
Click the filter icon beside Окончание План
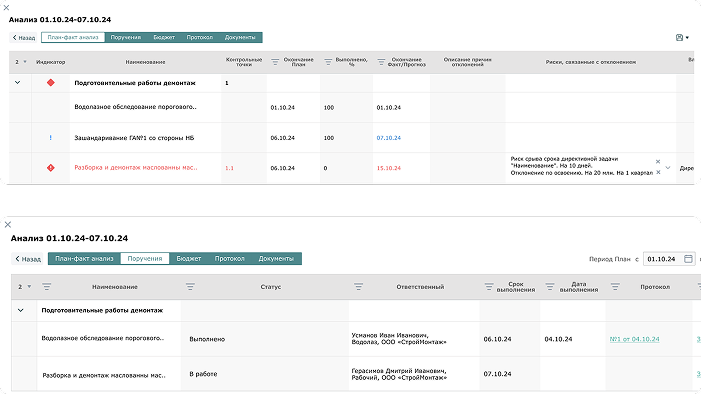click(275, 62)
